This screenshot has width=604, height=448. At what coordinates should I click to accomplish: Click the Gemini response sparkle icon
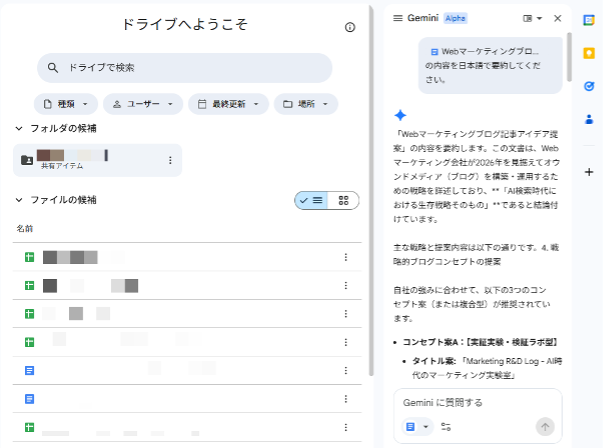click(x=400, y=115)
